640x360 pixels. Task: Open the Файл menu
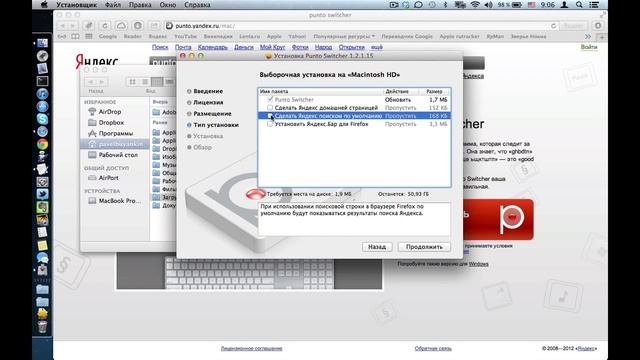pos(113,5)
